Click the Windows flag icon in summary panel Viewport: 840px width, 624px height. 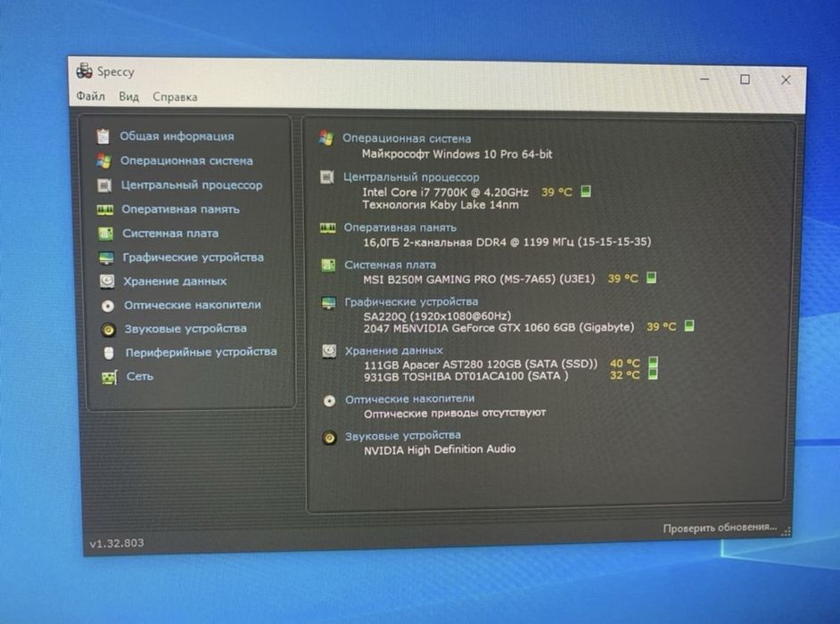(x=325, y=137)
